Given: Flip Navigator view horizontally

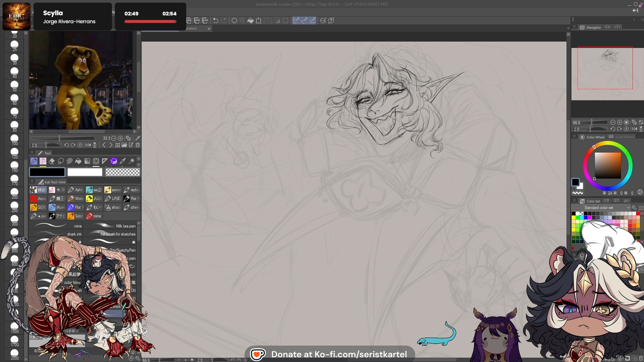Looking at the screenshot, I should pyautogui.click(x=634, y=129).
